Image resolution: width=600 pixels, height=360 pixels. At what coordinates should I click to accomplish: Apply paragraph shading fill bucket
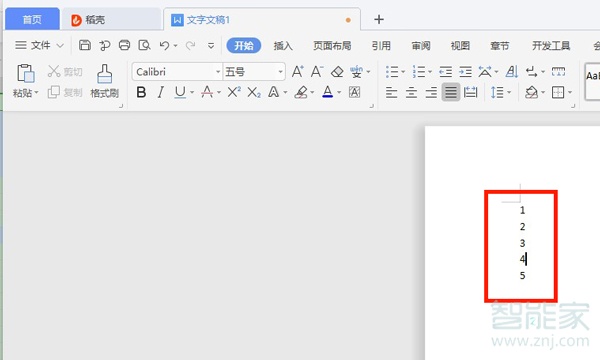532,92
